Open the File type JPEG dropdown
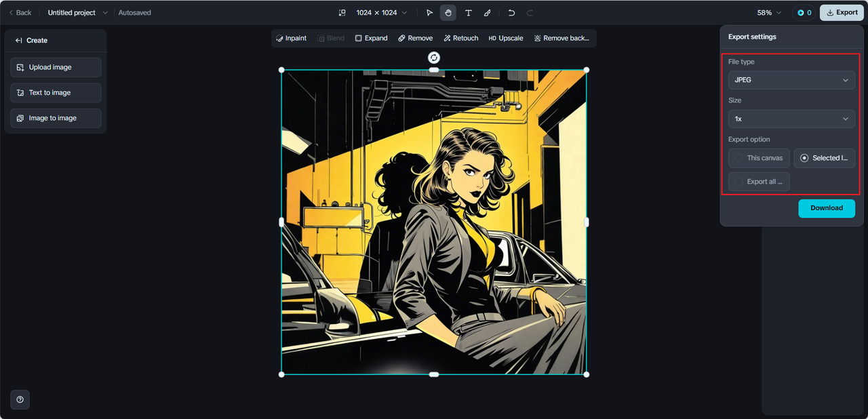Screen dimensions: 868x419 (x=791, y=80)
